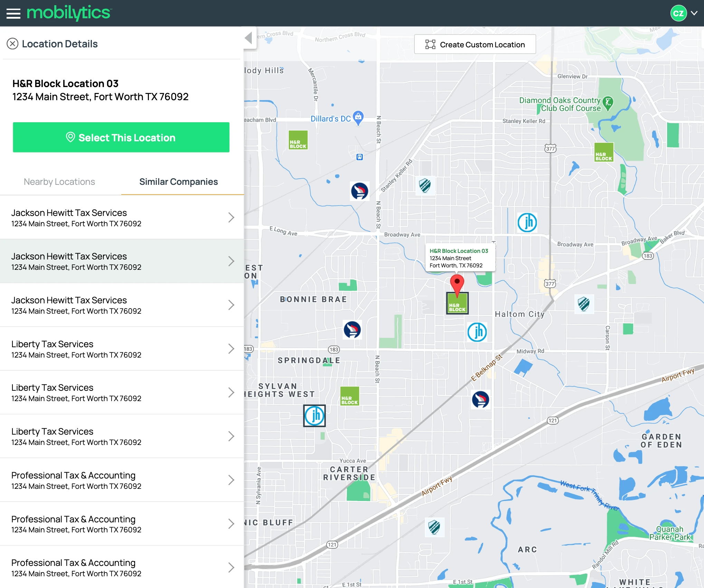Click the shield marker near Stanley Keller Rd

(x=425, y=186)
